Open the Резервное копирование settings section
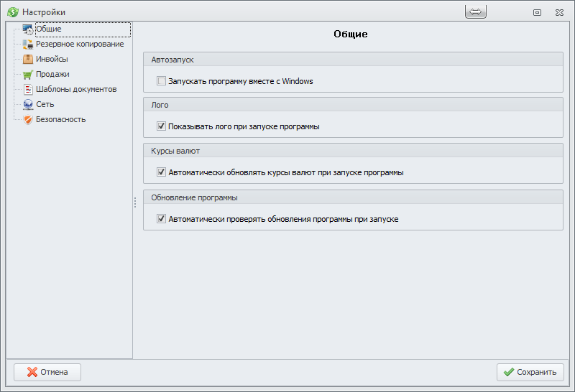 80,45
